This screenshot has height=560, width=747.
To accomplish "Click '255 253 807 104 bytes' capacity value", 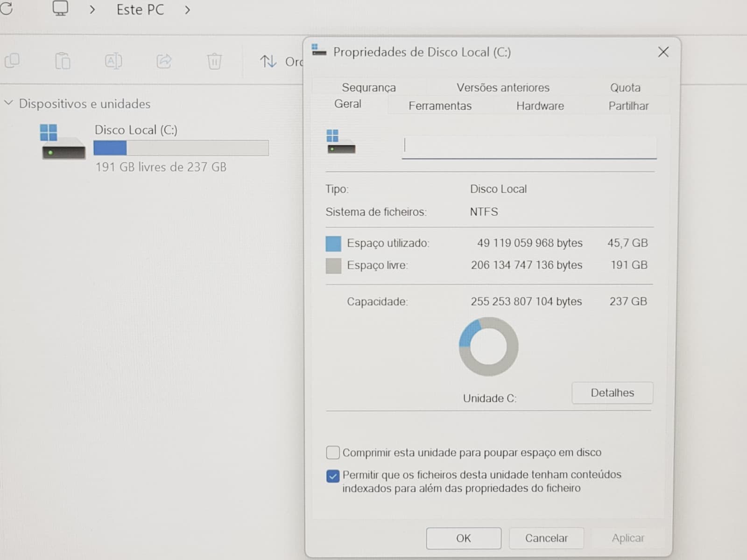I will tap(526, 301).
